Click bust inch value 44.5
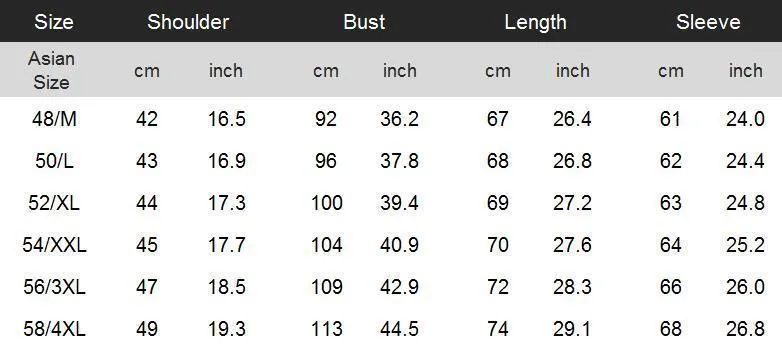The width and height of the screenshot is (782, 362). (x=399, y=329)
